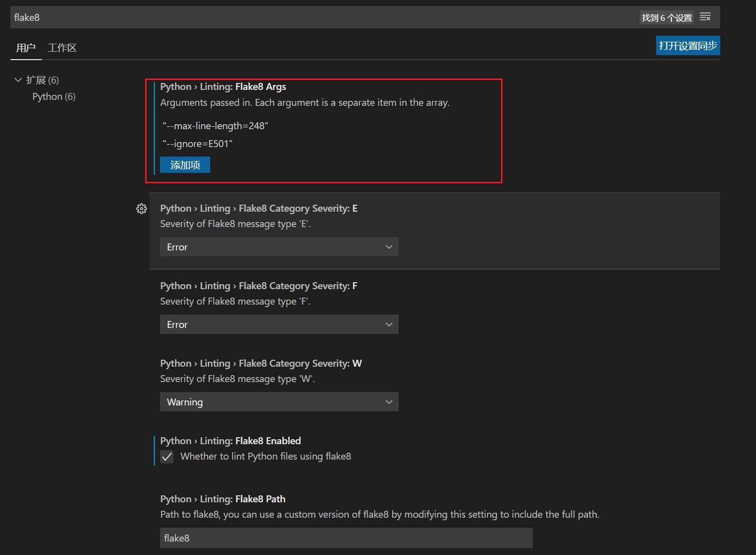The height and width of the screenshot is (555, 756).
Task: Select Python (6) in the settings tree
Action: point(54,96)
